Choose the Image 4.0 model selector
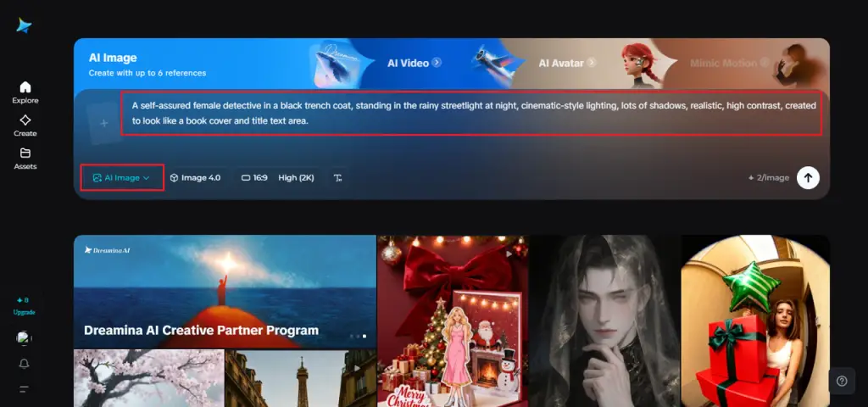This screenshot has height=407, width=868. coord(195,178)
